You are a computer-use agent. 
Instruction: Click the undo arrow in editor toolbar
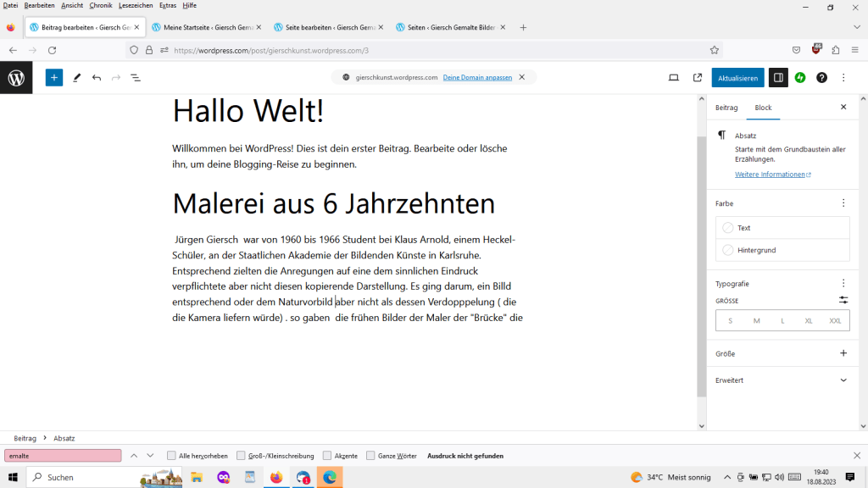click(97, 77)
